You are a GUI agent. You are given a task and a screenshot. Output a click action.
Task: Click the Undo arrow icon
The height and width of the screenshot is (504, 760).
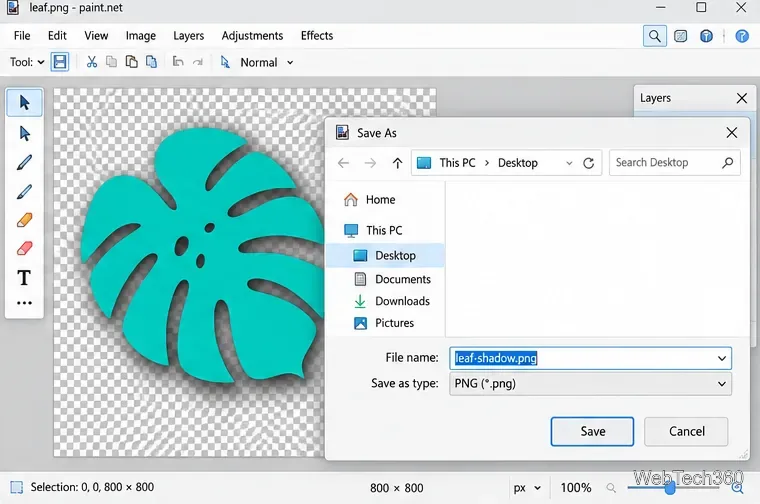(178, 62)
